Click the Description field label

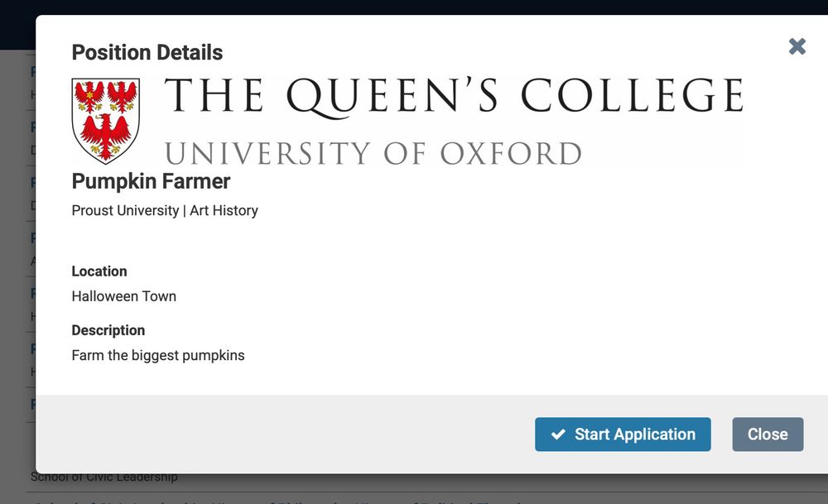[108, 329]
